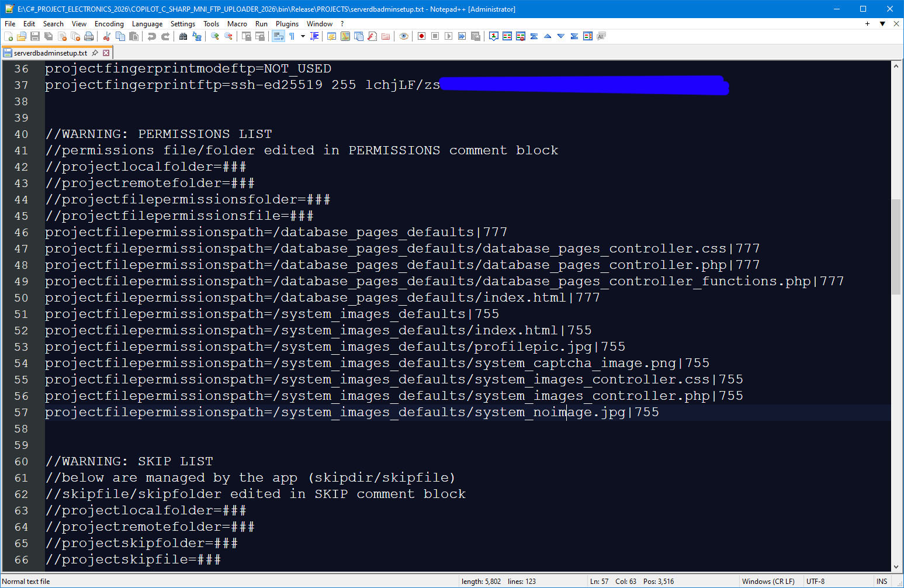The width and height of the screenshot is (904, 588).
Task: Toggle Show All Characters pilcrow button
Action: (x=292, y=36)
